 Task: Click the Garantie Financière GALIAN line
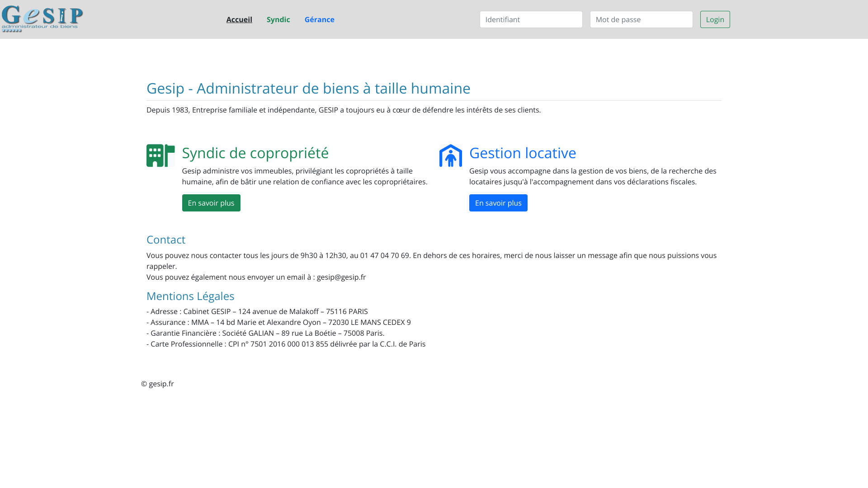[265, 333]
